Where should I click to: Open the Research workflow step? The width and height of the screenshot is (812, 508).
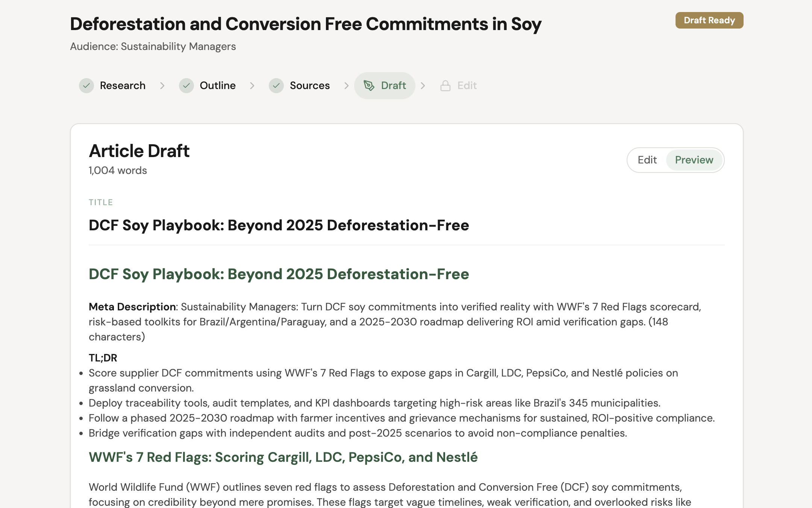tap(123, 86)
